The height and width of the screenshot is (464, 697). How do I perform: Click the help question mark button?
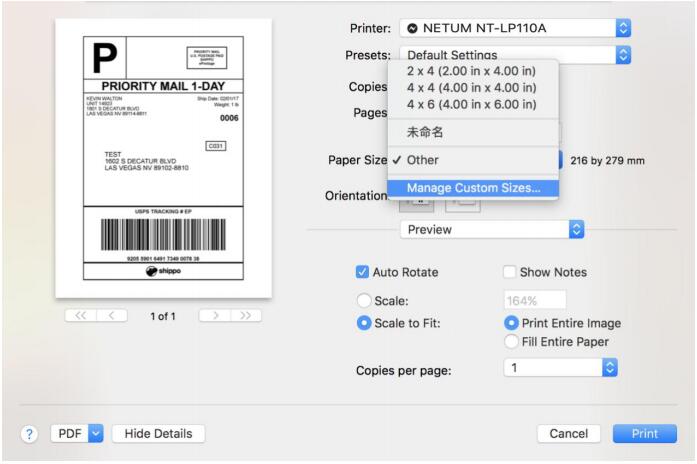point(31,433)
